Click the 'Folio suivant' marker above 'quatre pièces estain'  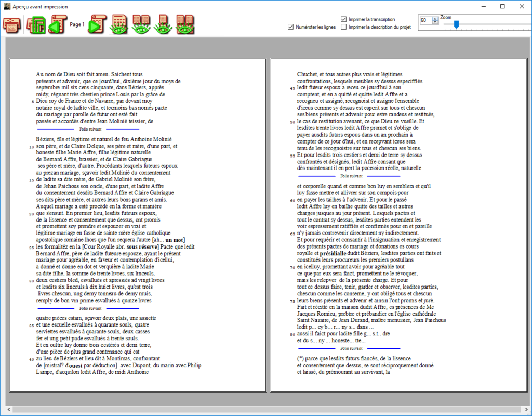click(x=90, y=308)
